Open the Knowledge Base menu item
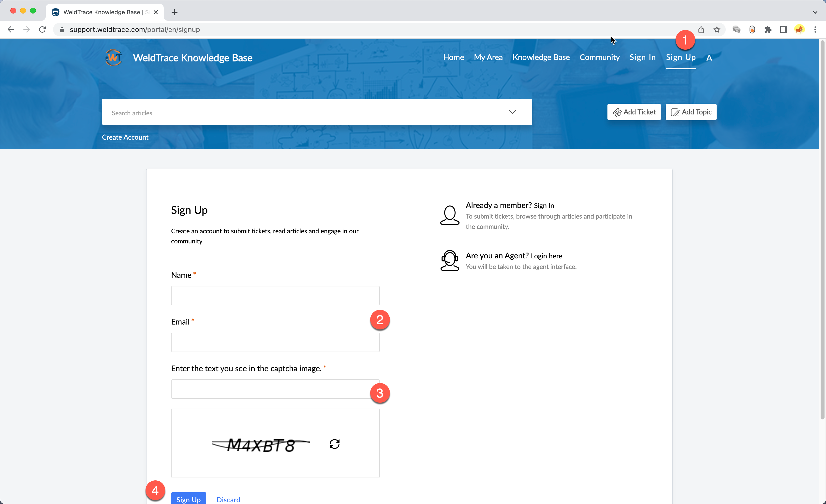 click(541, 57)
